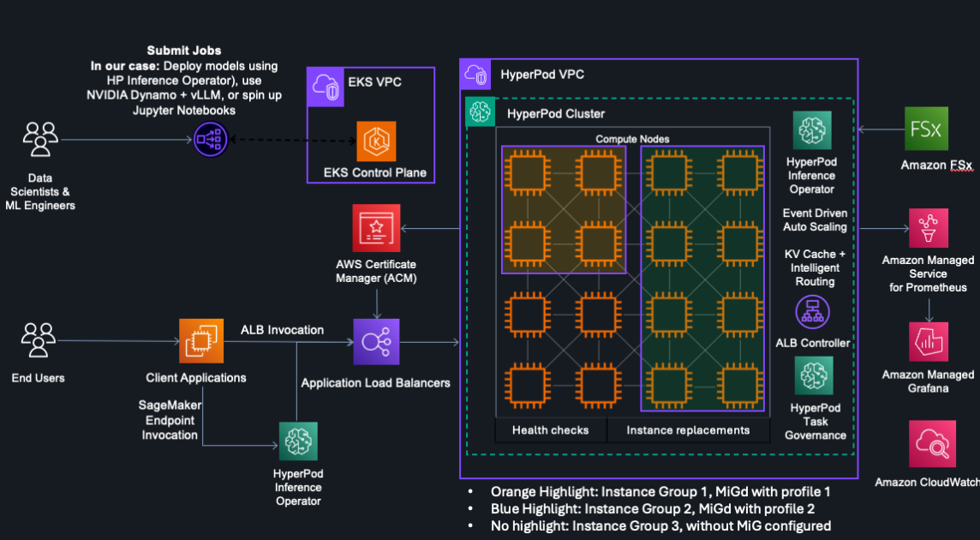Select the EKS VPC cloud icon
Screen dimensions: 980x540
point(325,87)
